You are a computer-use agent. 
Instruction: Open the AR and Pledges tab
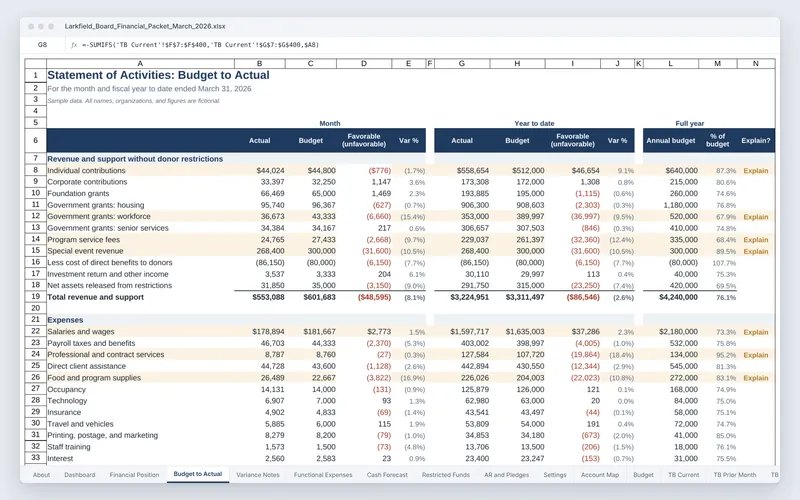click(507, 474)
